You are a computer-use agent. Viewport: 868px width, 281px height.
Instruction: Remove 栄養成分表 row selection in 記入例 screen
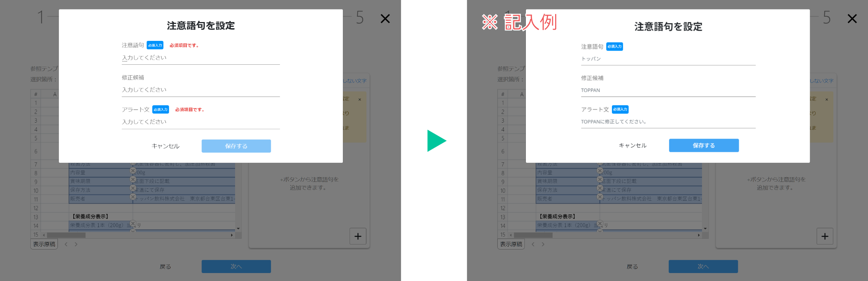tap(600, 223)
